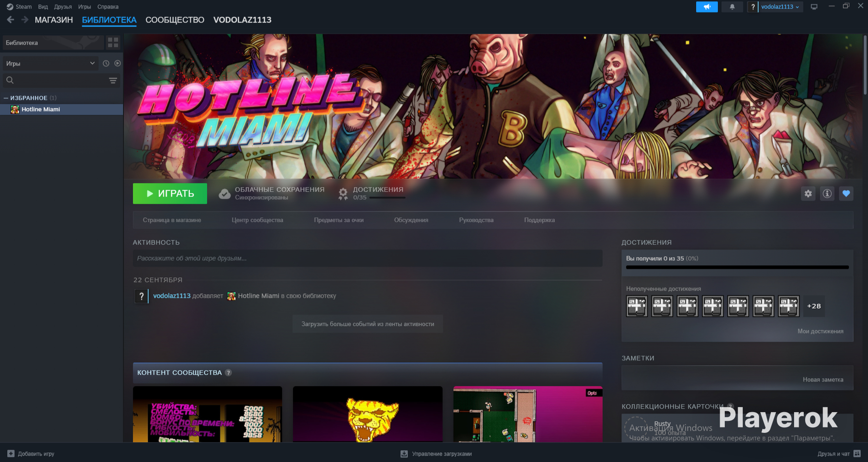This screenshot has width=868, height=462.
Task: Open the Игры category dropdown
Action: pyautogui.click(x=50, y=63)
